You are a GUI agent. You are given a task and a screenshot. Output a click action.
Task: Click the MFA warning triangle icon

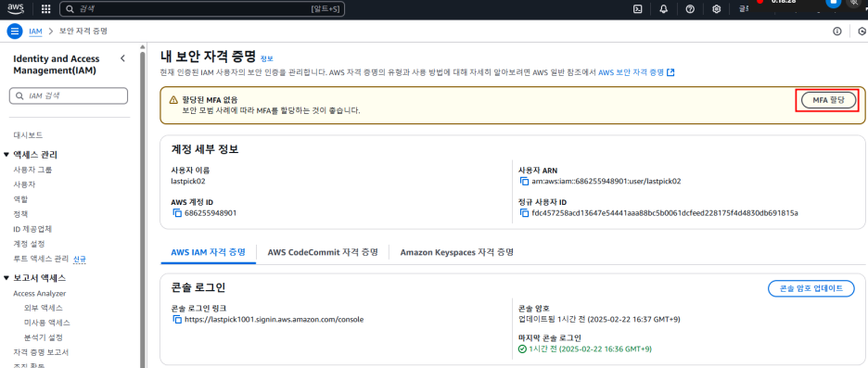(173, 99)
